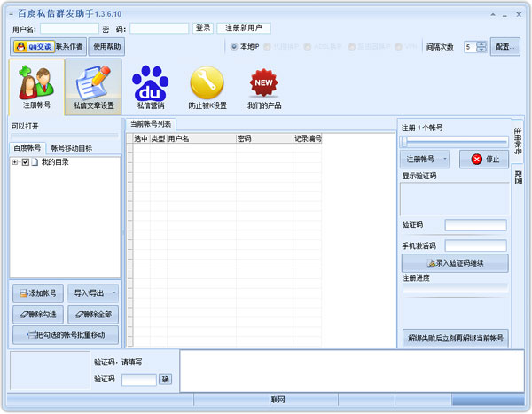This screenshot has width=532, height=414.
Task: Select the VPN radio option
Action: click(399, 46)
